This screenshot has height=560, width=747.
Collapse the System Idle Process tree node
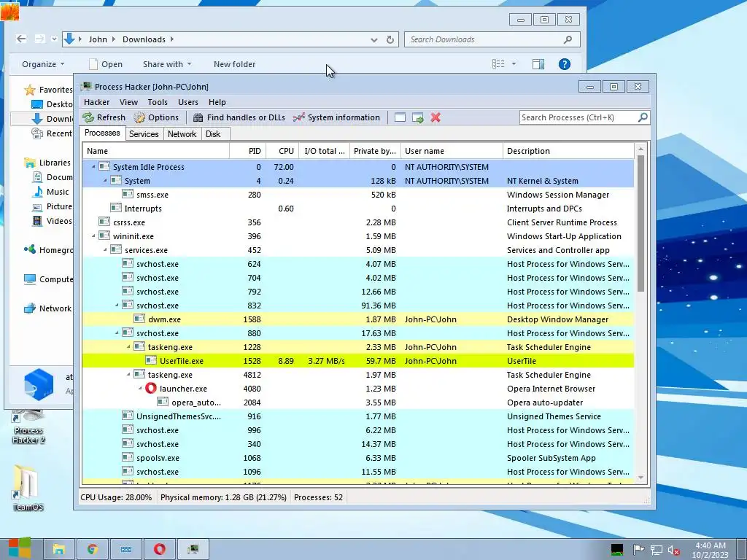(x=93, y=167)
